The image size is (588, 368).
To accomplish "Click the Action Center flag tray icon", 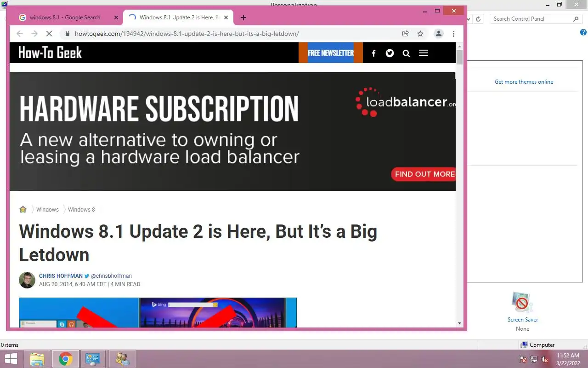I will pyautogui.click(x=523, y=359).
